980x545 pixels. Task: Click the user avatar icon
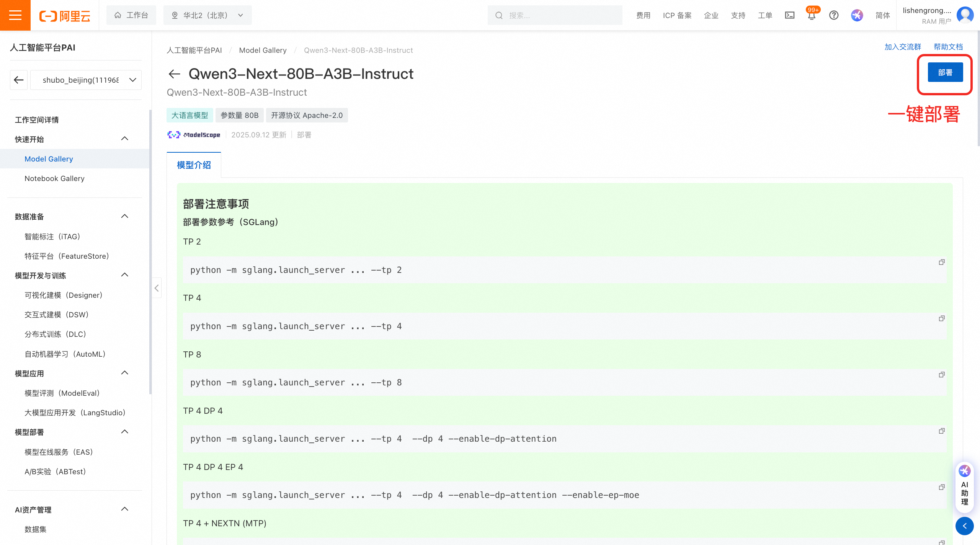click(x=965, y=15)
